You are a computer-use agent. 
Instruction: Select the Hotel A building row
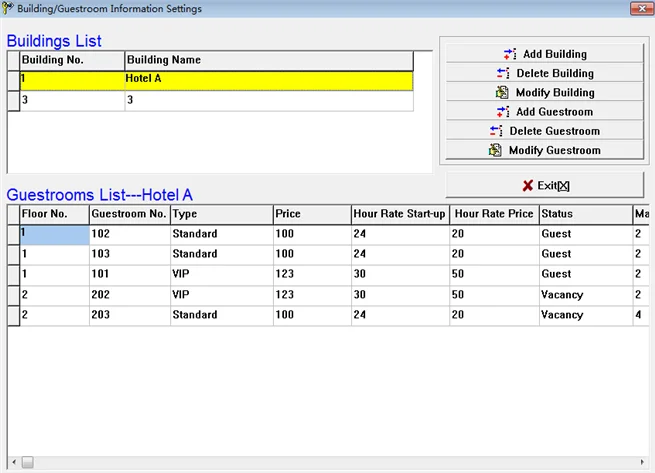[216, 80]
